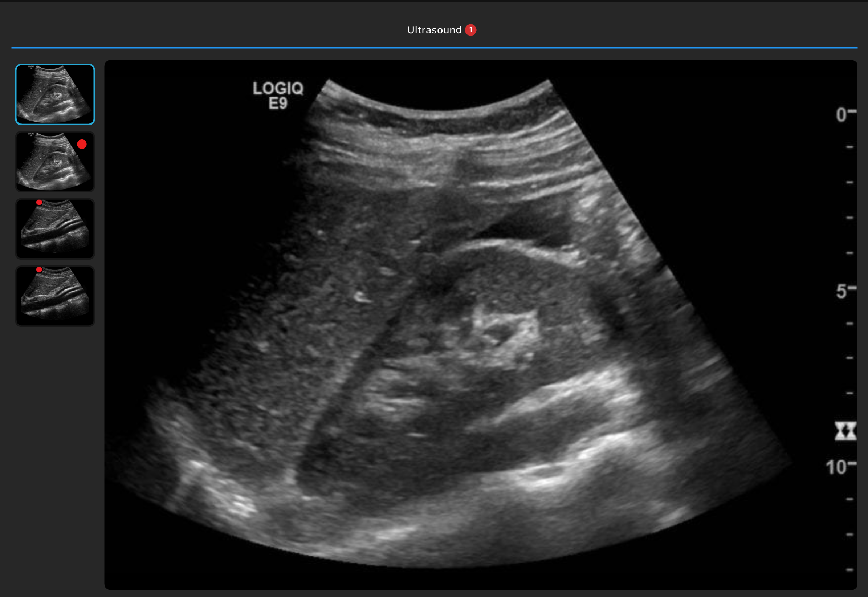
Task: Click the focal zone hourglass marker icon
Action: pyautogui.click(x=845, y=431)
